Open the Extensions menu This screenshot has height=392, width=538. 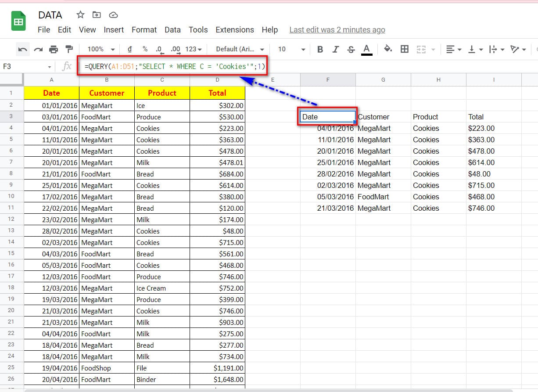235,30
